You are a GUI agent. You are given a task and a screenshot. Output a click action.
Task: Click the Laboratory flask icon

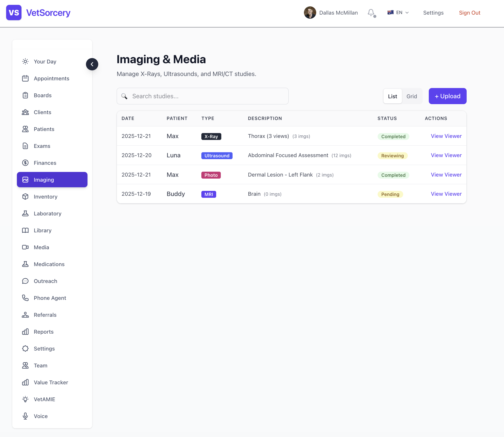pyautogui.click(x=25, y=214)
